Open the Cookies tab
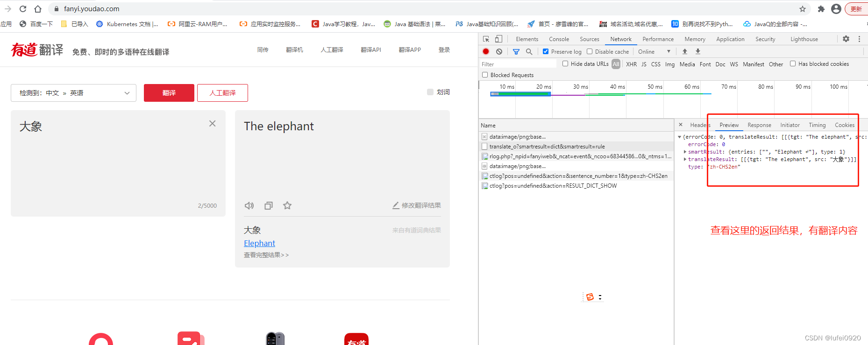 pos(845,125)
